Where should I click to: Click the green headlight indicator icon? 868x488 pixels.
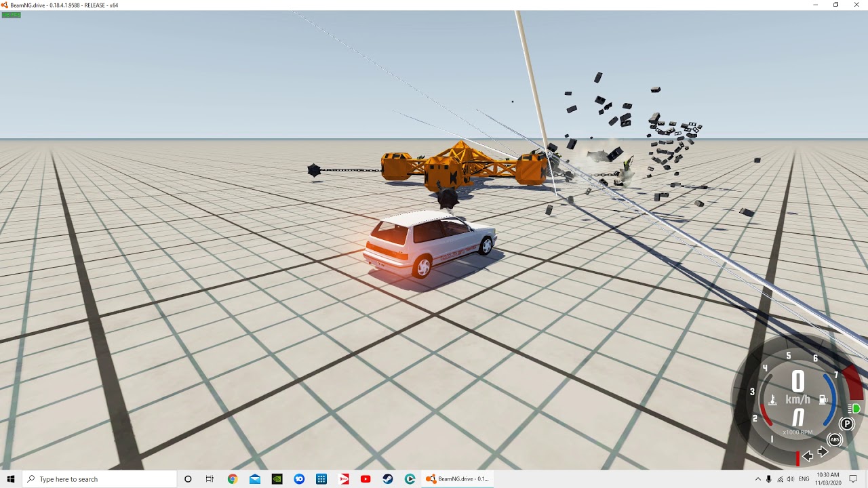coord(856,409)
